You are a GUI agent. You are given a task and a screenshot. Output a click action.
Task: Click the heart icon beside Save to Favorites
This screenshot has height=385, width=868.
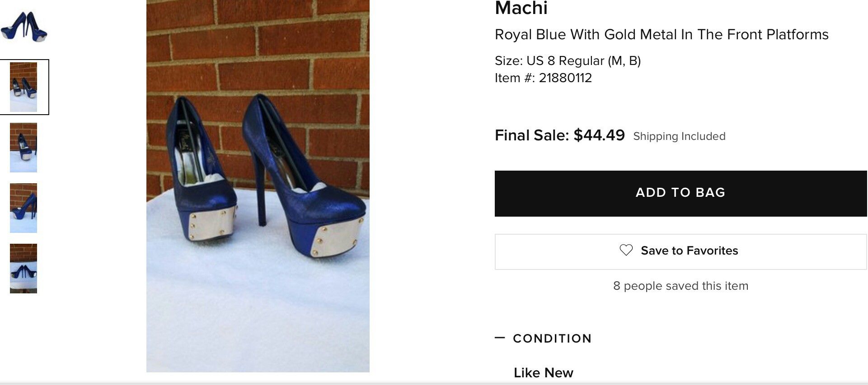click(x=626, y=250)
